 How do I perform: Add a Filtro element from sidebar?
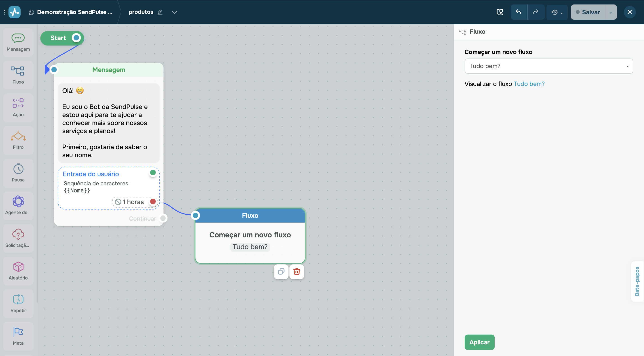pyautogui.click(x=18, y=140)
